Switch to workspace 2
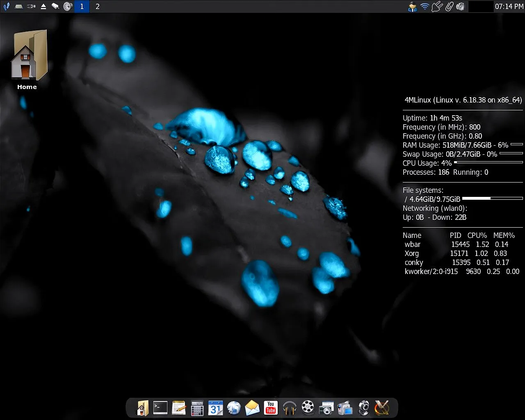 click(98, 6)
